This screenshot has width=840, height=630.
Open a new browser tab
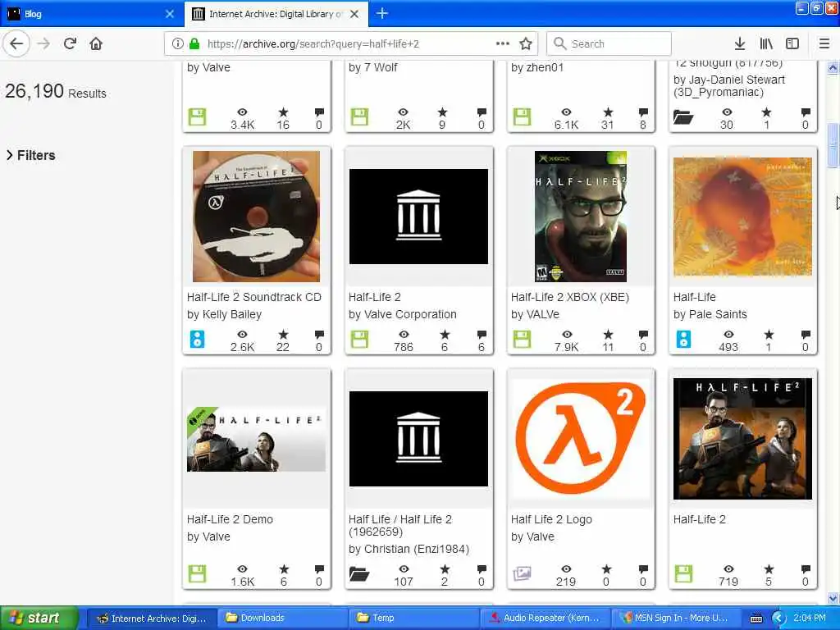pyautogui.click(x=382, y=13)
